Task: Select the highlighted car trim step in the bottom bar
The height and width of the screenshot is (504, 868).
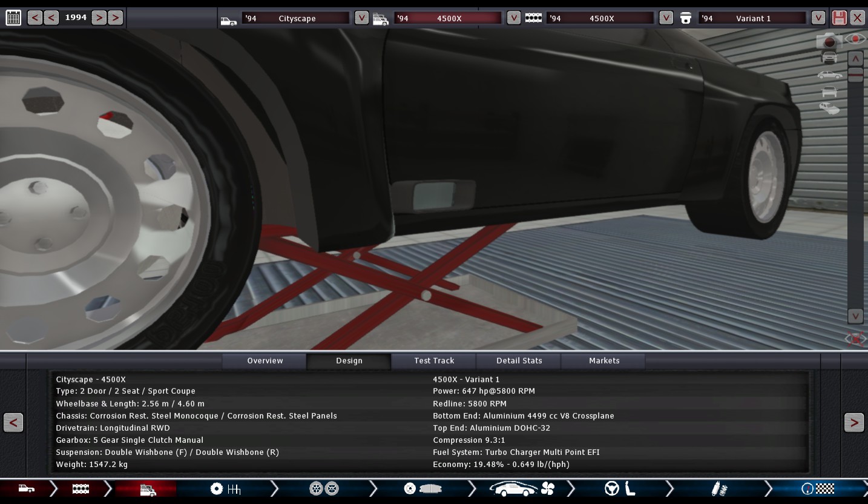Action: tap(147, 489)
